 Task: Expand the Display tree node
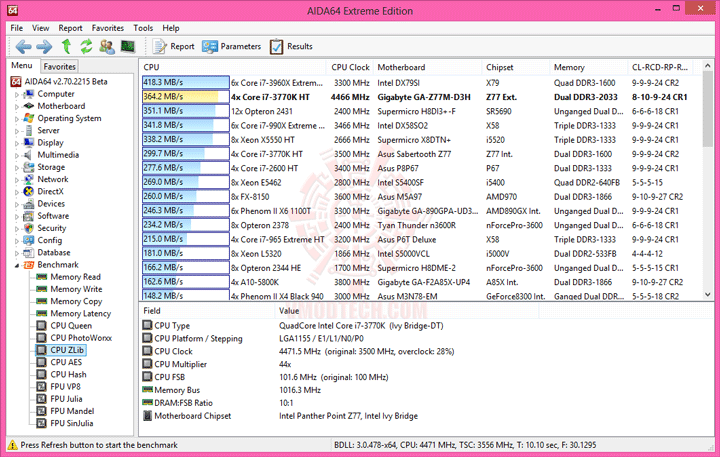(x=17, y=143)
